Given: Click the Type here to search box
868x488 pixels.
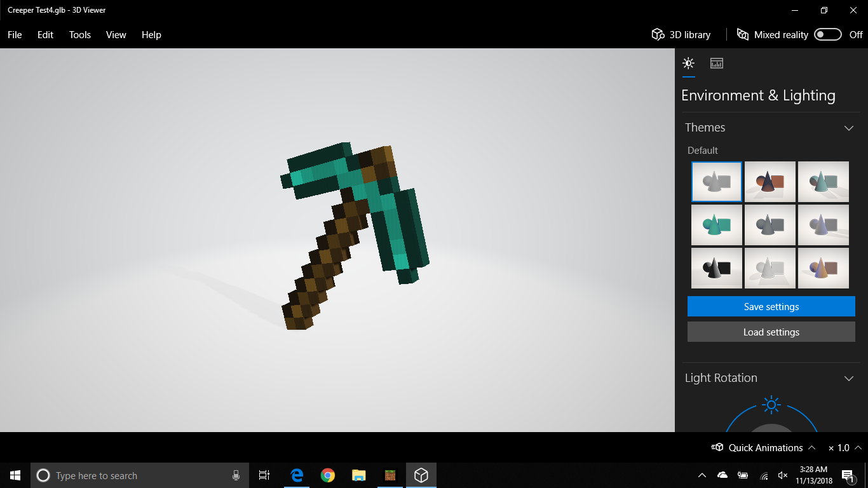Looking at the screenshot, I should pyautogui.click(x=139, y=475).
